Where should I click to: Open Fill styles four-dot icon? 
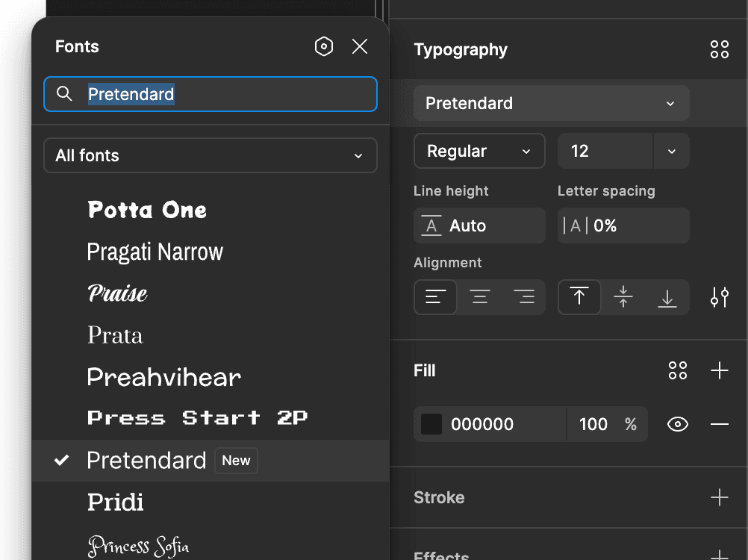point(677,370)
